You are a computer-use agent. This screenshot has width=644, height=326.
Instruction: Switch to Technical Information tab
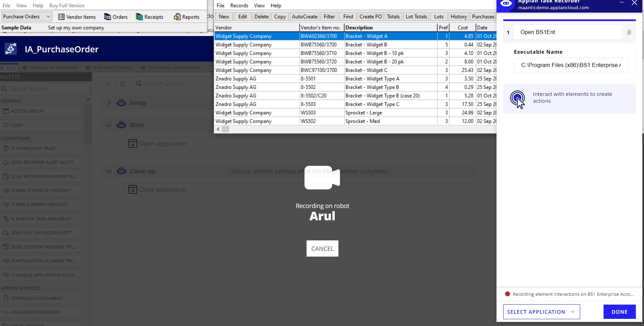click(171, 68)
